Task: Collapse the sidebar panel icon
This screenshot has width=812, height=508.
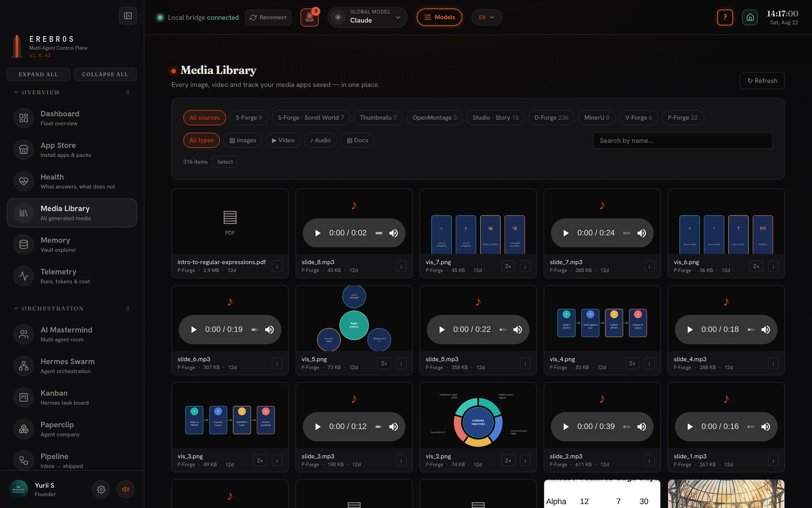Action: (128, 16)
